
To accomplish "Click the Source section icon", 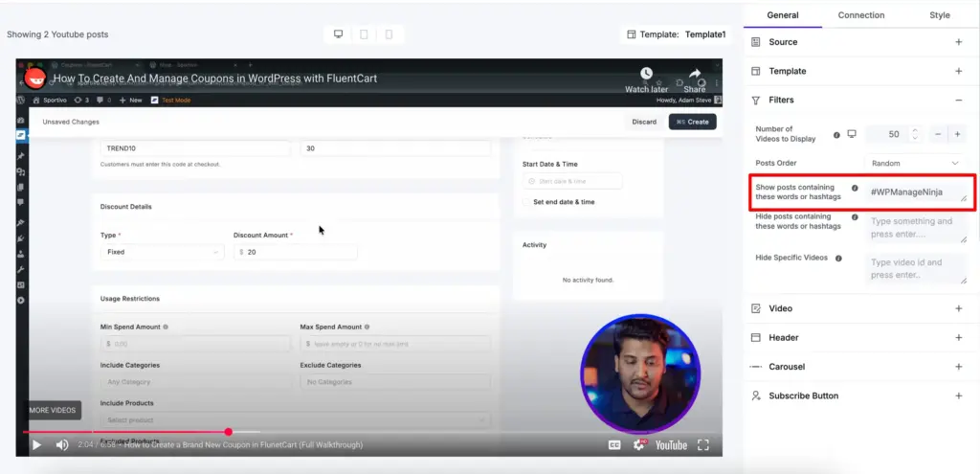I will (756, 42).
